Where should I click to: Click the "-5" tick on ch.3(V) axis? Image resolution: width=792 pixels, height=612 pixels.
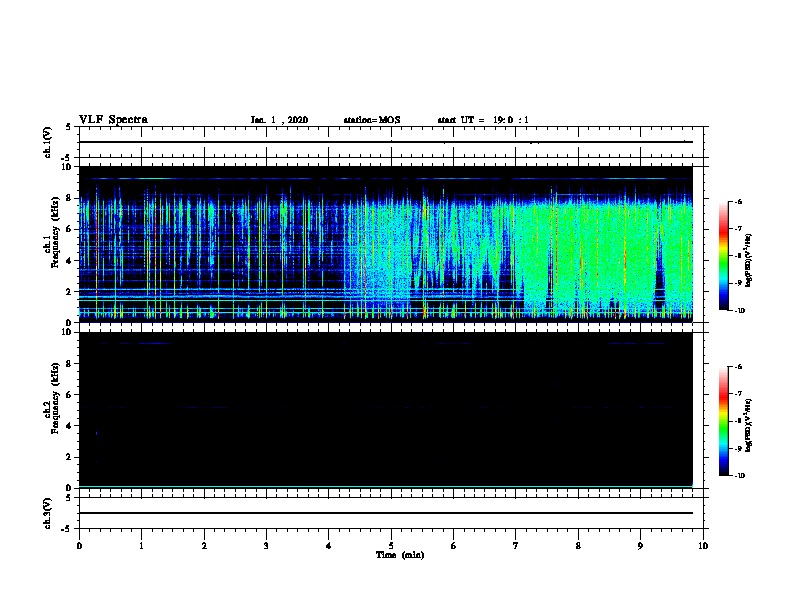pos(66,529)
